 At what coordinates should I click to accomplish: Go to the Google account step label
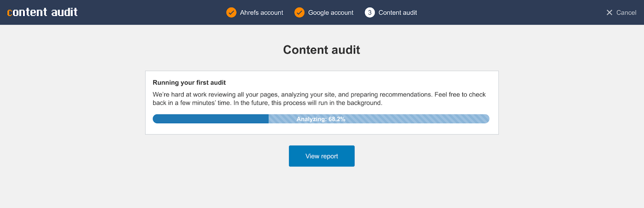click(x=331, y=12)
